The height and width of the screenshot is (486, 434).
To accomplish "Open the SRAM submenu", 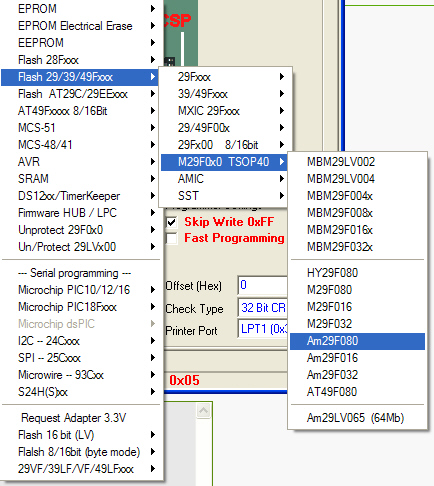I will (81, 179).
